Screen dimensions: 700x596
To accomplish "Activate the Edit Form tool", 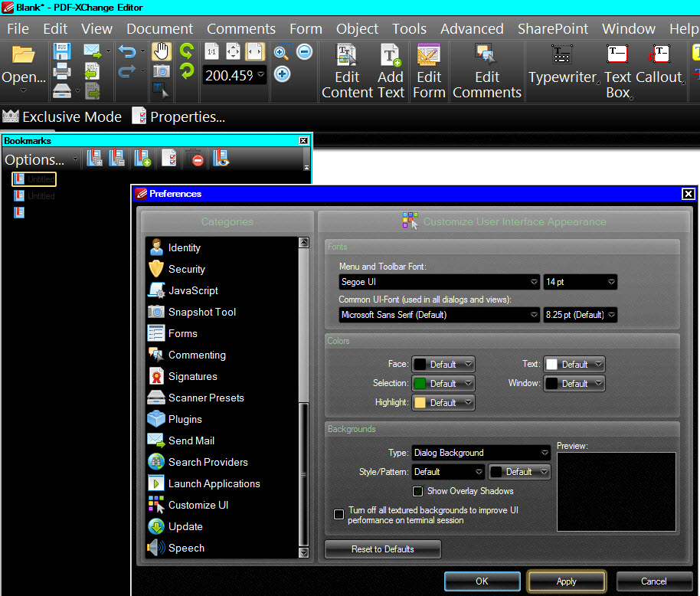I will (429, 72).
